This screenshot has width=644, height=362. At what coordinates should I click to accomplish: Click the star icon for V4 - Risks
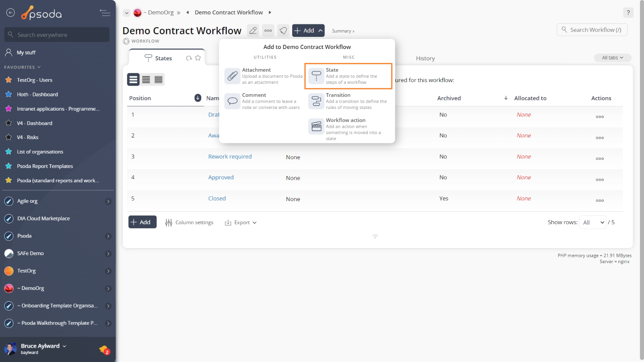(x=8, y=137)
